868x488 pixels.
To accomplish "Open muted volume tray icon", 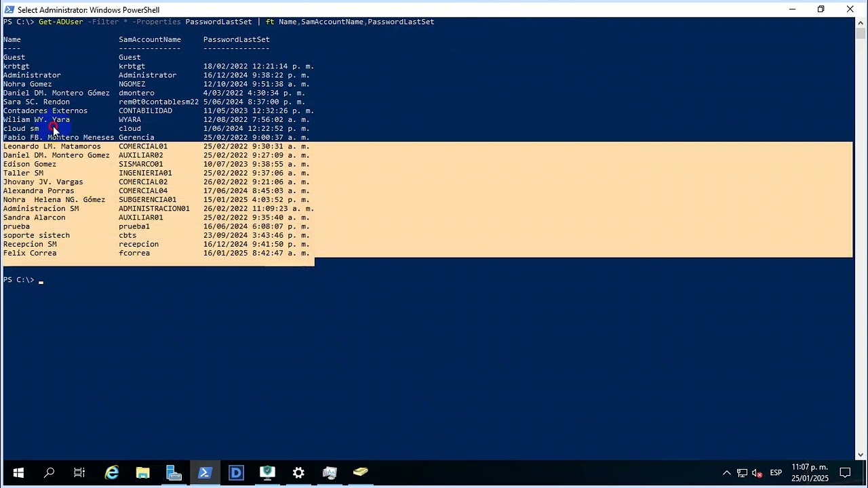I will click(x=757, y=473).
